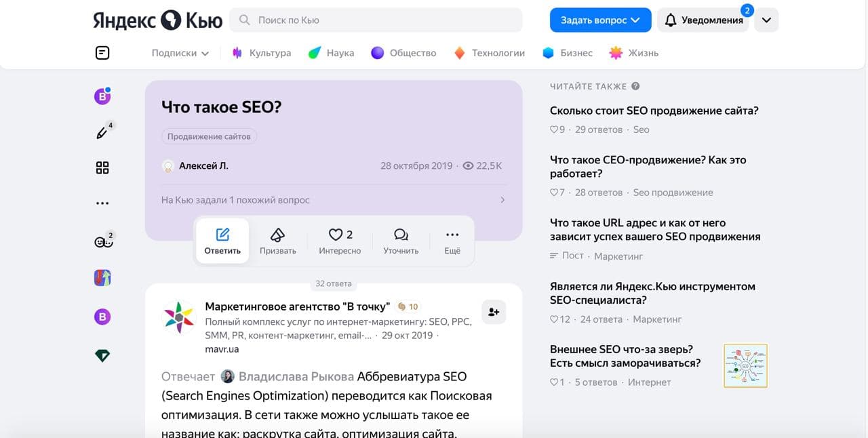The image size is (868, 438).
Task: Open the "Внешнее SEO" article thumbnail
Action: coord(745,365)
